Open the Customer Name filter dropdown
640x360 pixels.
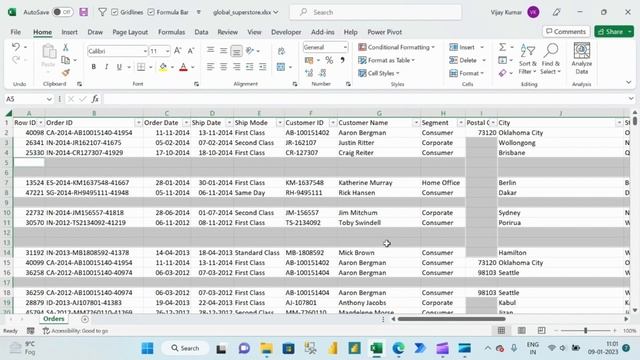tap(416, 123)
